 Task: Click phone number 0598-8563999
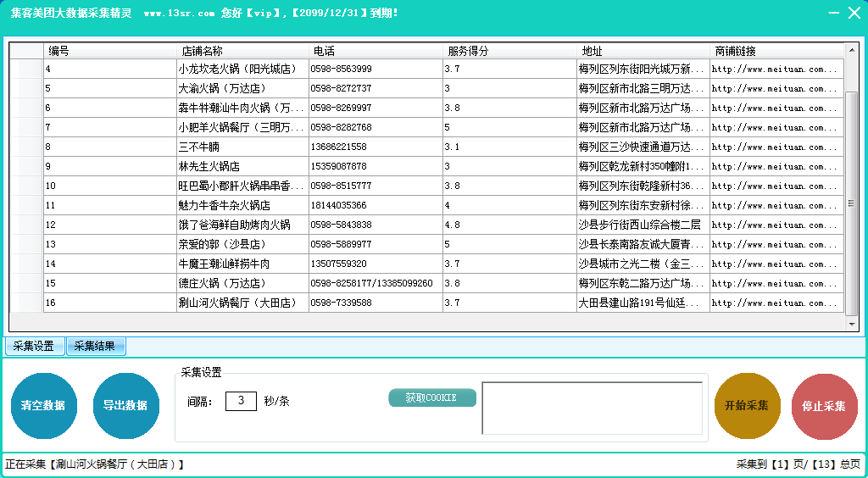pyautogui.click(x=341, y=69)
